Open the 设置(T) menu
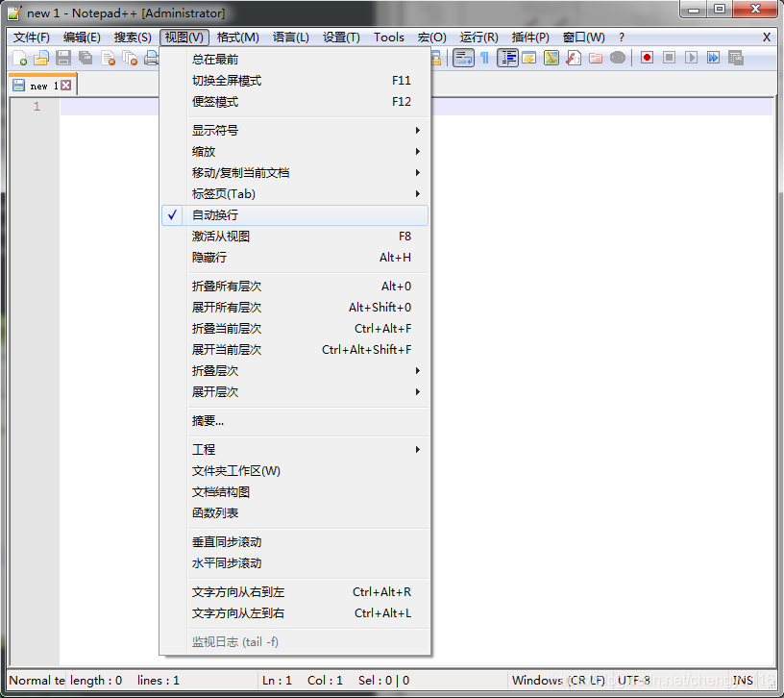This screenshot has height=698, width=784. tap(341, 37)
